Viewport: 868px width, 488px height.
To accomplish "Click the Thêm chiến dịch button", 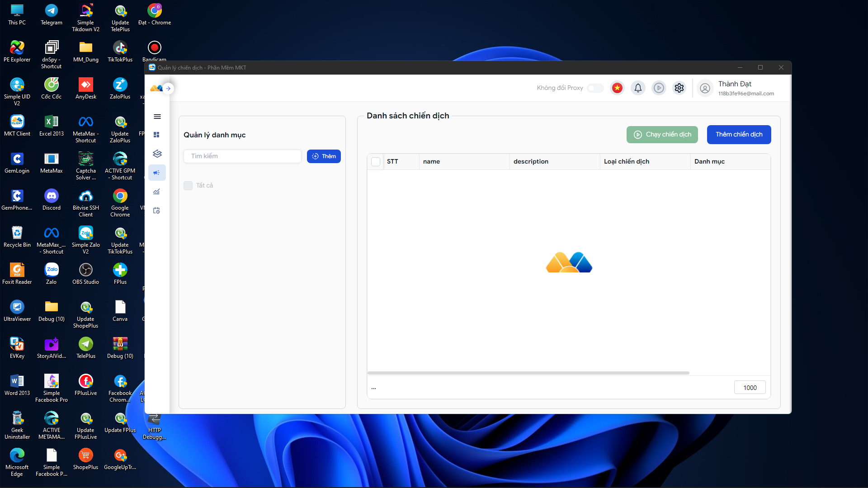I will pos(739,135).
